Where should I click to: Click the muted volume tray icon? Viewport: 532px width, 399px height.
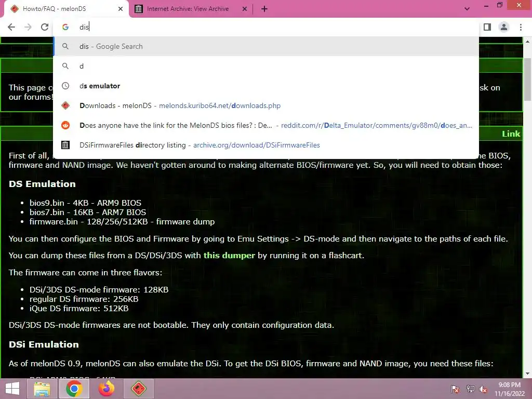coord(483,389)
